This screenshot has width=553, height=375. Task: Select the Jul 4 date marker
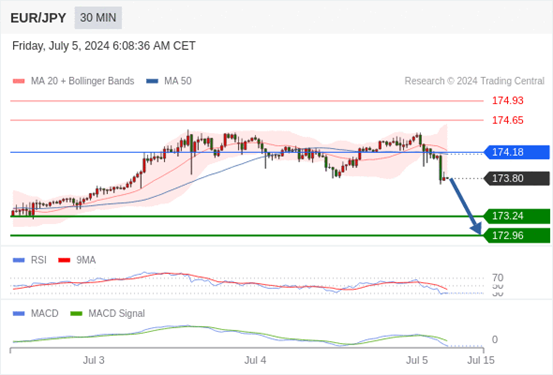(255, 360)
